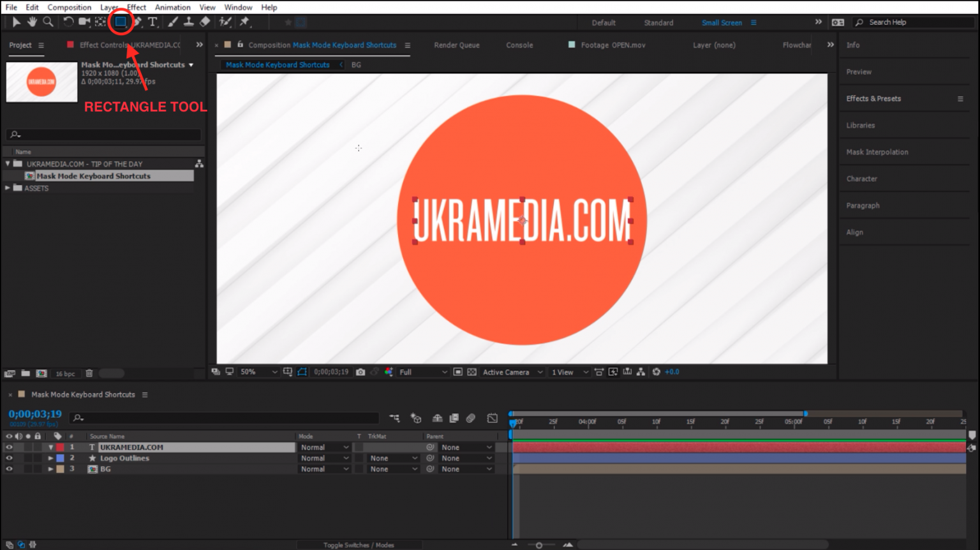Select the Clone Stamp tool
The height and width of the screenshot is (550, 980).
[x=189, y=22]
